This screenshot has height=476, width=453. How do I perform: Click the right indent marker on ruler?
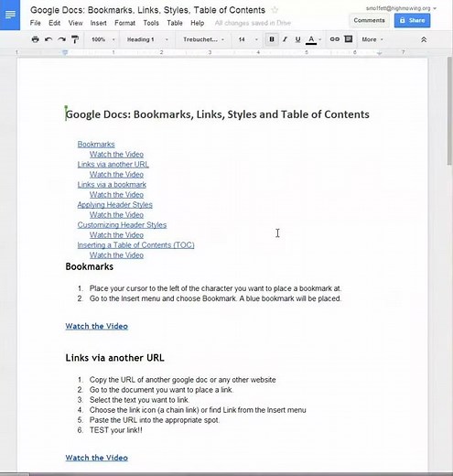pyautogui.click(x=379, y=53)
